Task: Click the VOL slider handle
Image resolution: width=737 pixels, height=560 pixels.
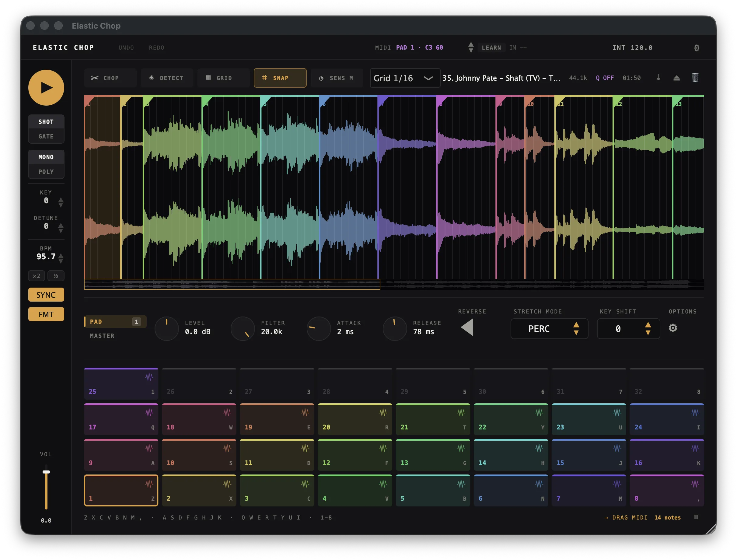Action: [x=46, y=472]
